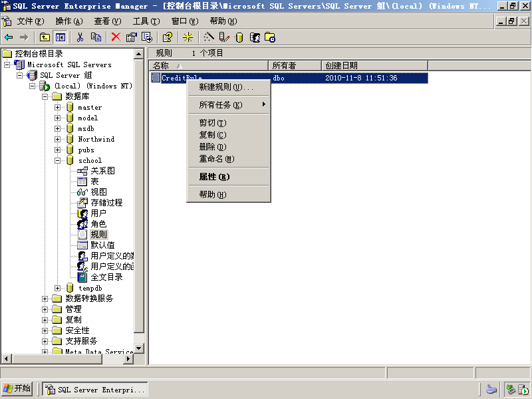Screen dimensions: 532x399
Task: Select the 用户 users node
Action: pos(98,213)
